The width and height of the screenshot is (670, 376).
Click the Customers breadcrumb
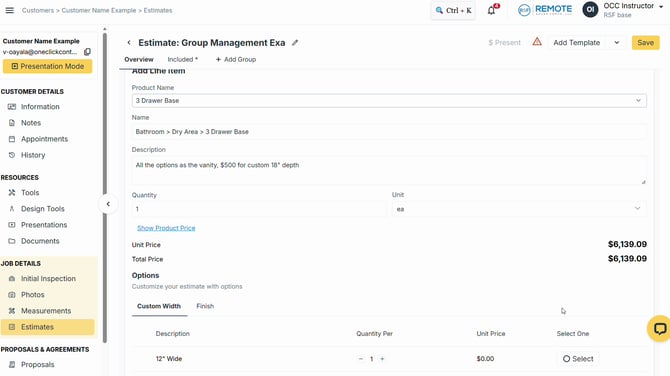(38, 10)
